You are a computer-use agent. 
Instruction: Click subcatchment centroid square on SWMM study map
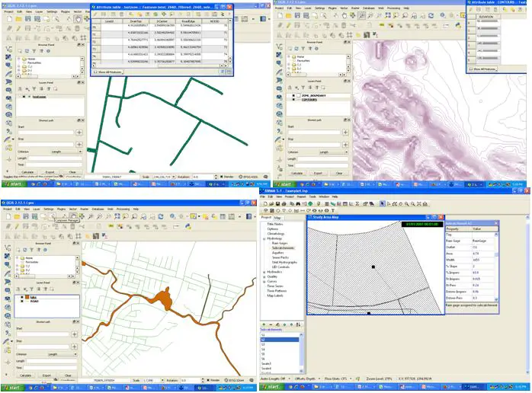(373, 267)
